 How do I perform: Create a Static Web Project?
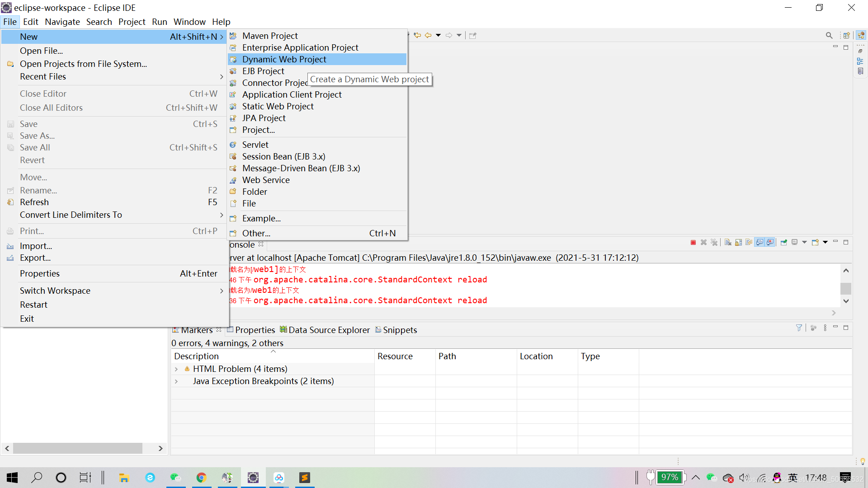pyautogui.click(x=317, y=106)
